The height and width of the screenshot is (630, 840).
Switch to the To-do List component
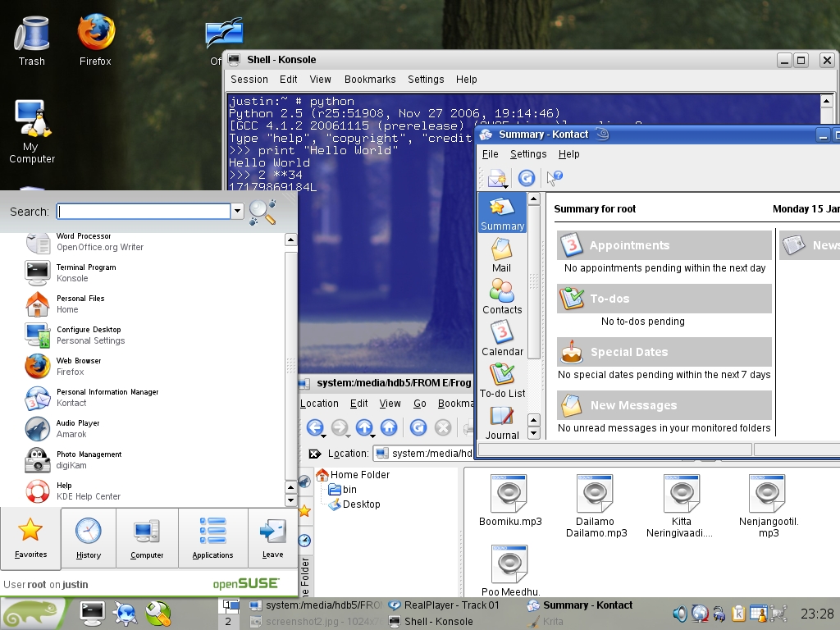click(x=502, y=380)
